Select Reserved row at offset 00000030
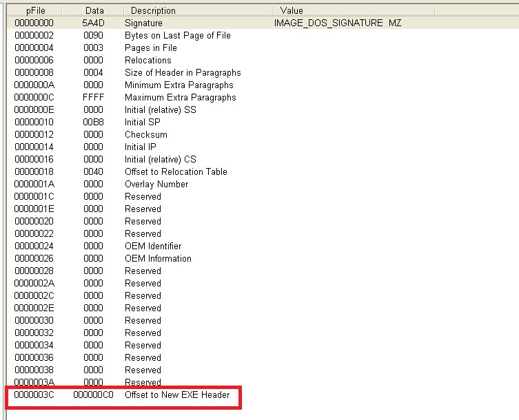519x420 pixels. tap(143, 320)
